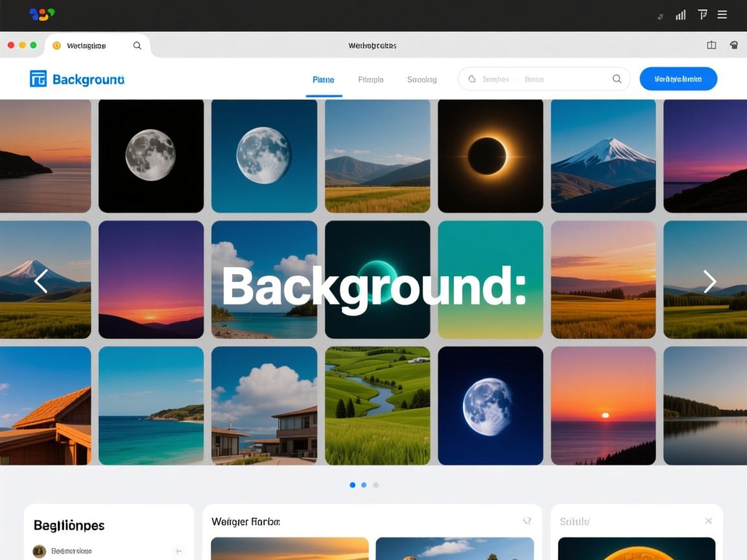This screenshot has height=560, width=747.
Task: Click the split view icon in the browser toolbar
Action: 711,45
